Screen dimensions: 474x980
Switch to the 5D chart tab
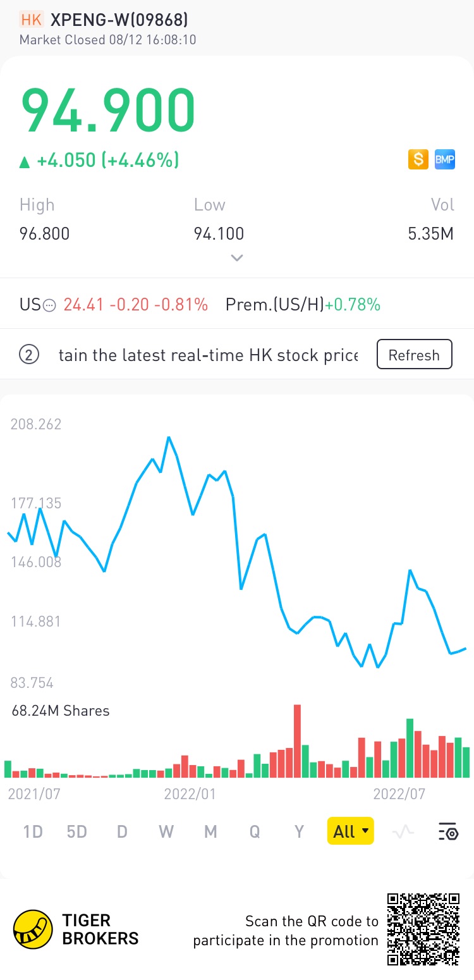point(76,831)
